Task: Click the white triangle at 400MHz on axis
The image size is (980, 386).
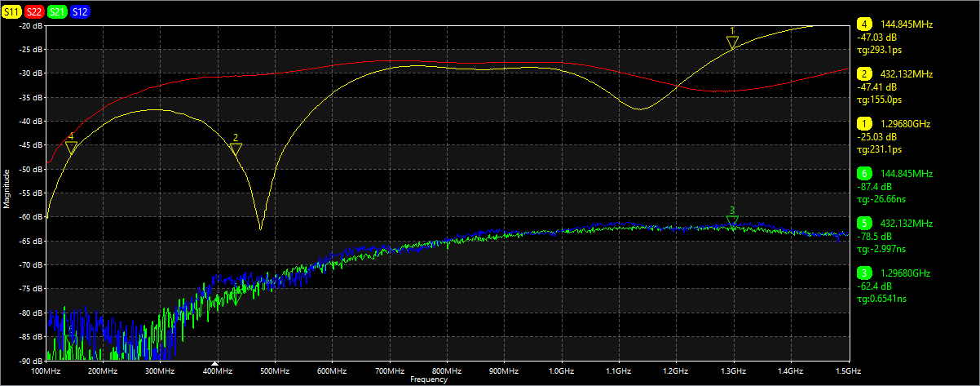Action: (215, 363)
